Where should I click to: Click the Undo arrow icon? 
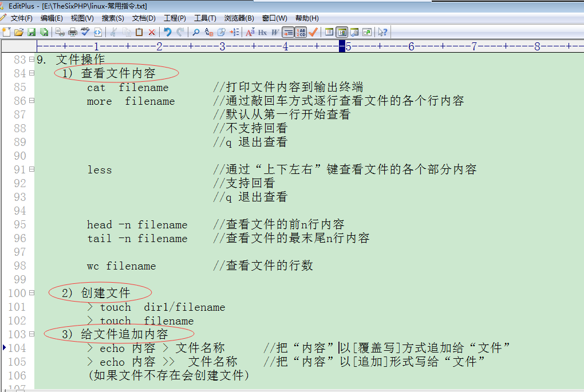point(167,32)
